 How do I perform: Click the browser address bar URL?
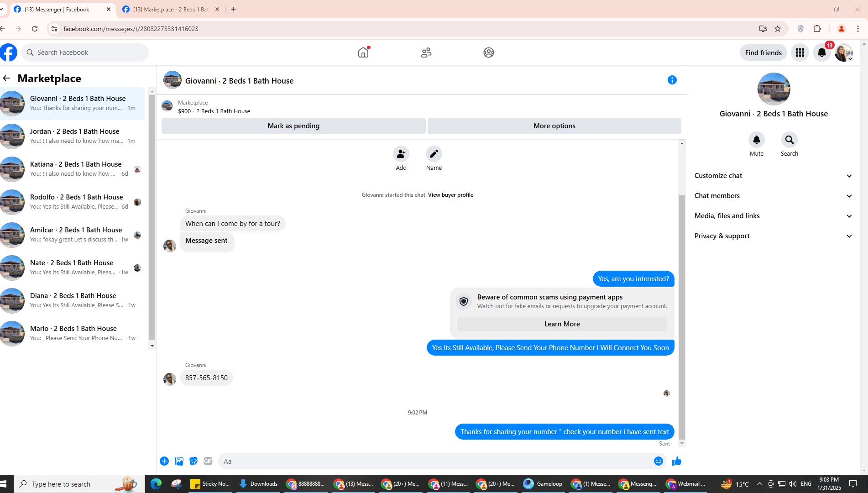pos(131,29)
